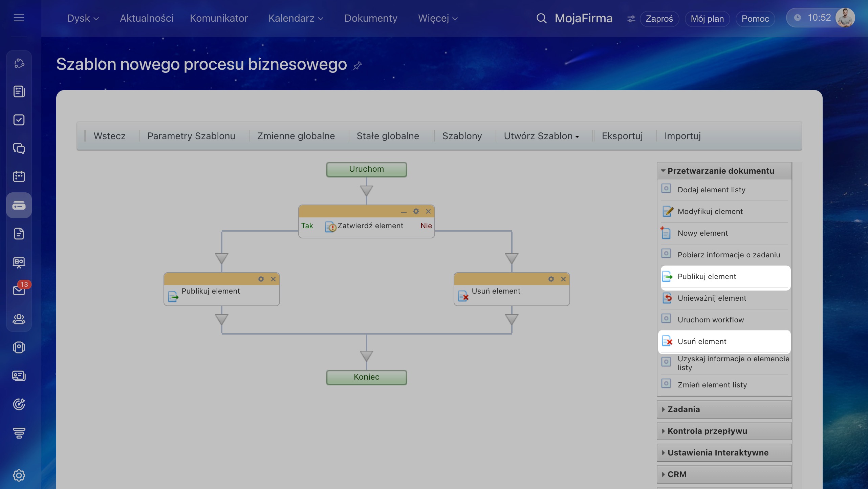Click the Zaproś button
Viewport: 868px width, 489px height.
(659, 19)
